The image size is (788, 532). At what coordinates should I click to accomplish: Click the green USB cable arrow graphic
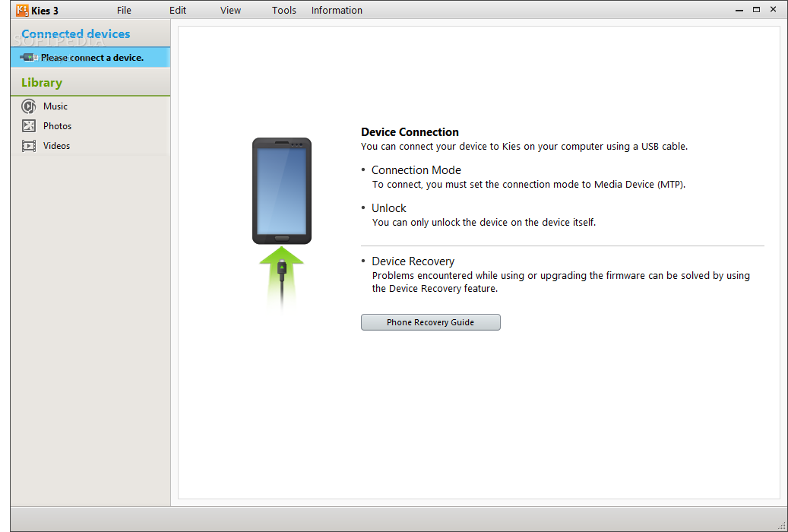(282, 278)
